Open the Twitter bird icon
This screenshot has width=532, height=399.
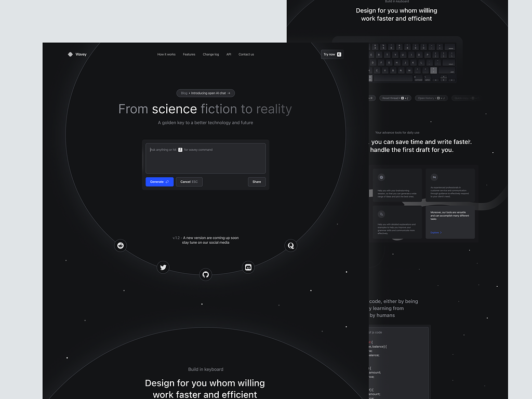pos(163,267)
